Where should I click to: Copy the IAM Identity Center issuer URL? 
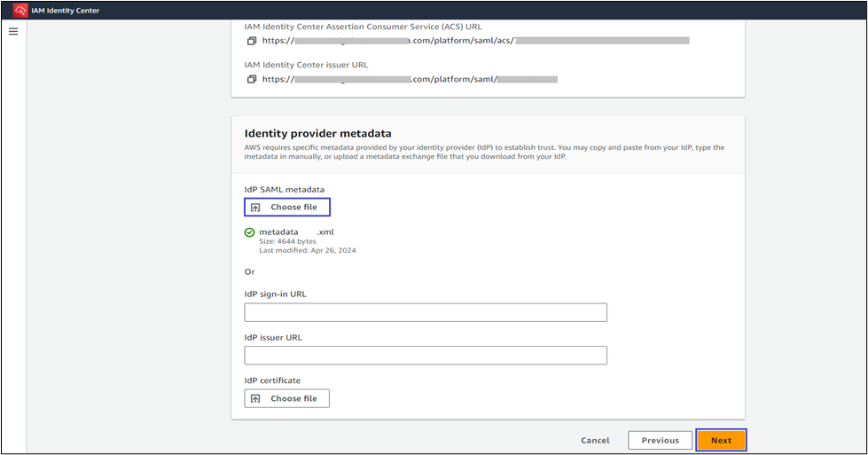click(x=252, y=79)
